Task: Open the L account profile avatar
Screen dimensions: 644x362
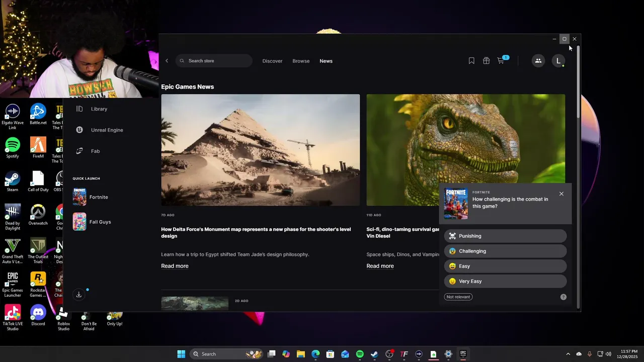Action: [558, 61]
